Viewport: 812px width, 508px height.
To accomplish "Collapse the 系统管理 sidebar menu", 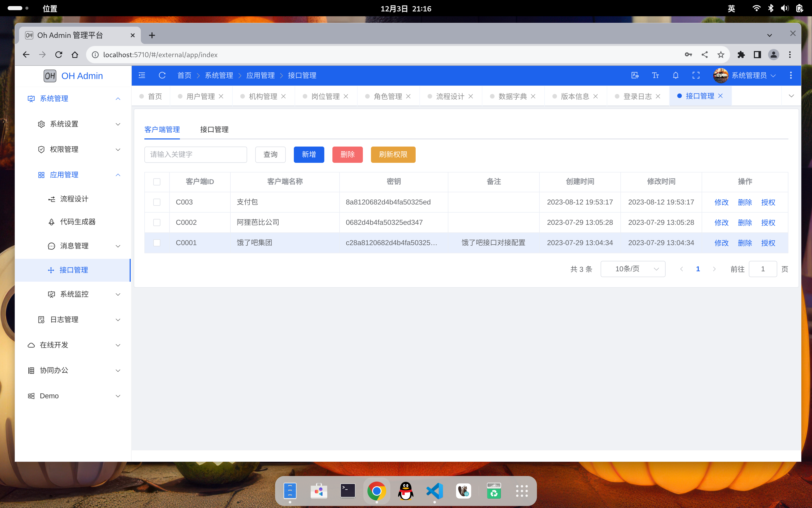I will [73, 99].
